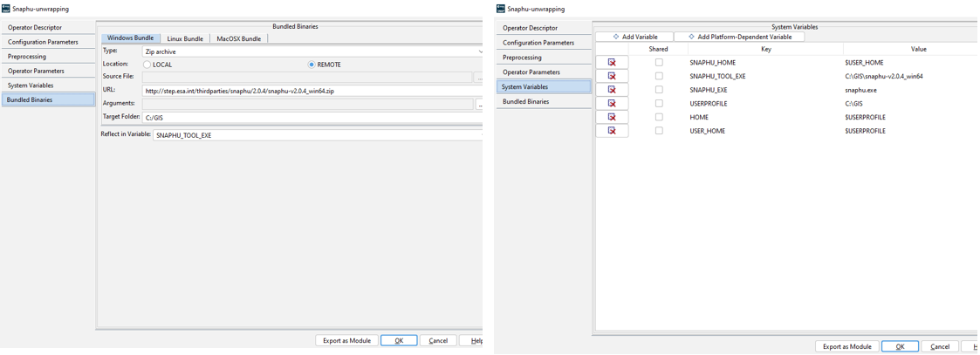Click Export as Module in left window
The image size is (980, 355).
point(346,341)
